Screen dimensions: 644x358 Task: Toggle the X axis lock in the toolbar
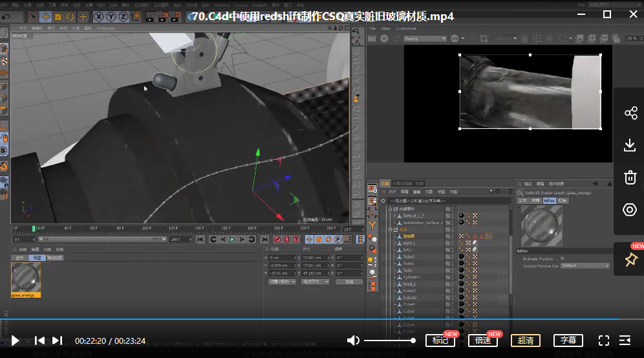[100, 17]
